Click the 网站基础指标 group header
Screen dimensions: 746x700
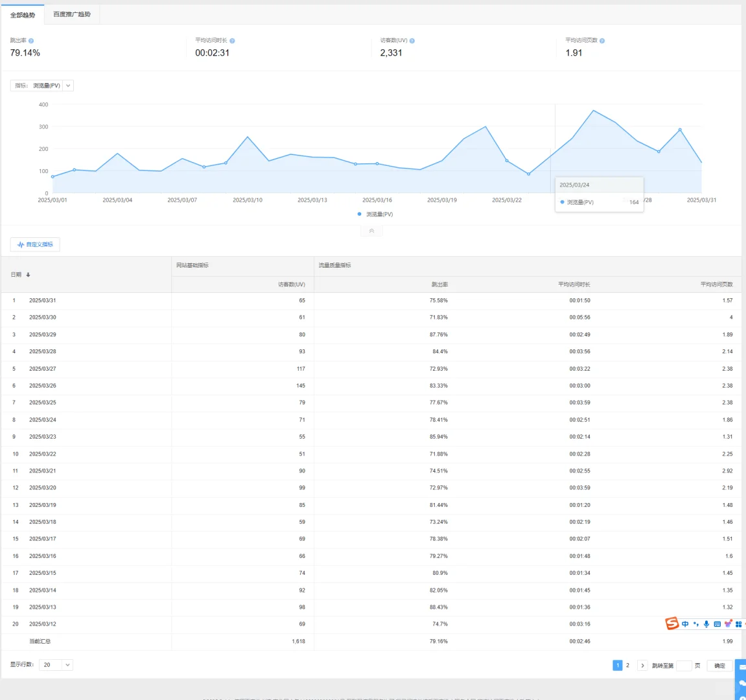(x=192, y=266)
